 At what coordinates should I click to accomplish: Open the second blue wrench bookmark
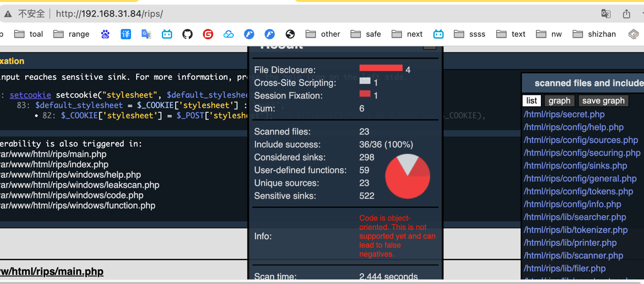point(270,34)
